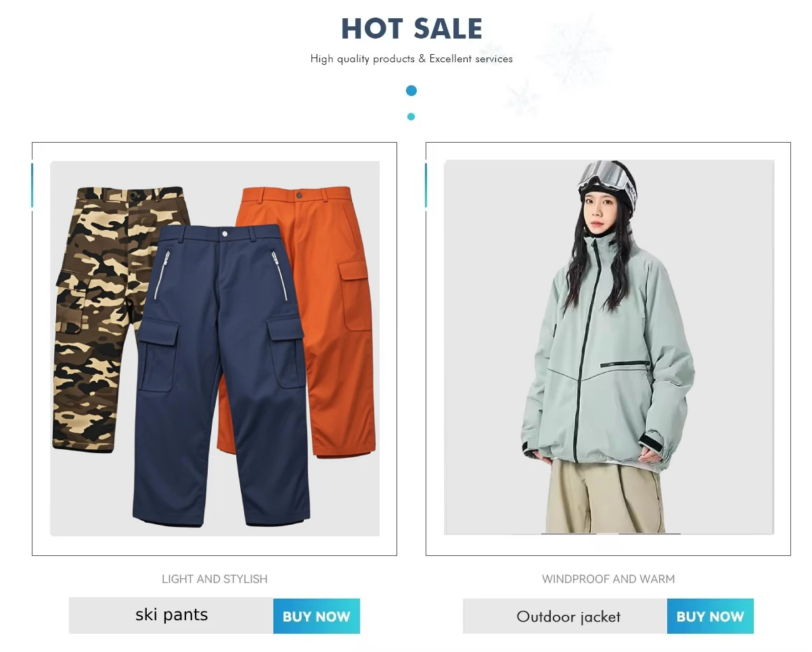Click the teal accent bar on jacket card
812x652 pixels.
426,185
